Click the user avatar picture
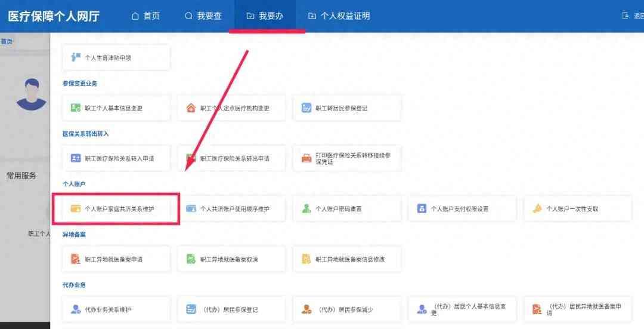Image resolution: width=644 pixels, height=329 pixels. tap(31, 94)
